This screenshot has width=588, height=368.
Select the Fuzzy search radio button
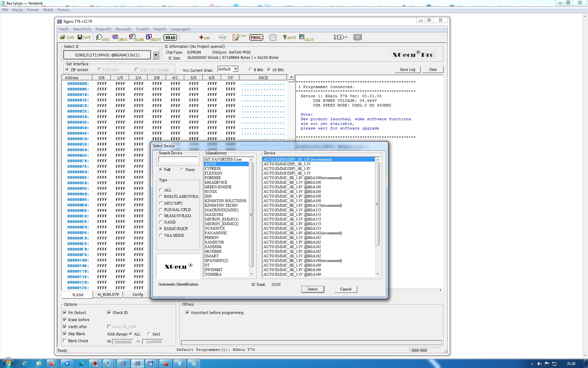[x=182, y=170]
